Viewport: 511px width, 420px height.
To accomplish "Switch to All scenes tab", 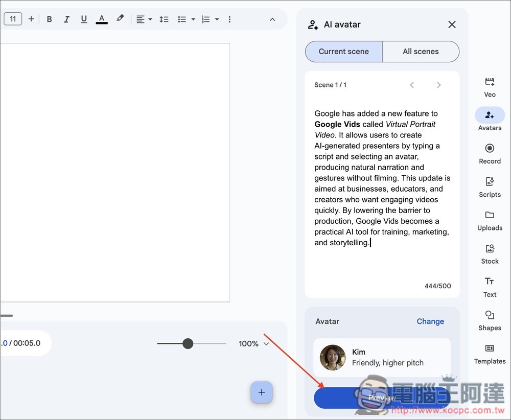I will (x=421, y=52).
